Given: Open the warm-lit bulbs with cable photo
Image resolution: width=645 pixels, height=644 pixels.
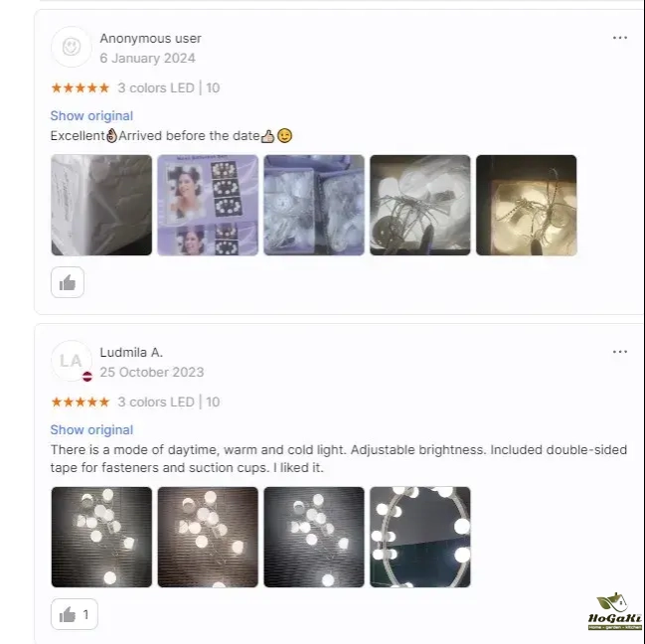Looking at the screenshot, I should pyautogui.click(x=527, y=205).
